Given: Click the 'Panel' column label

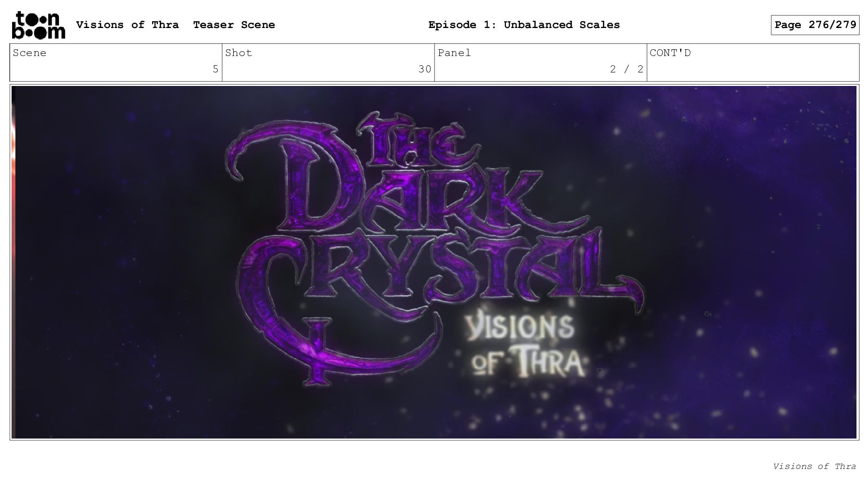Looking at the screenshot, I should 454,53.
